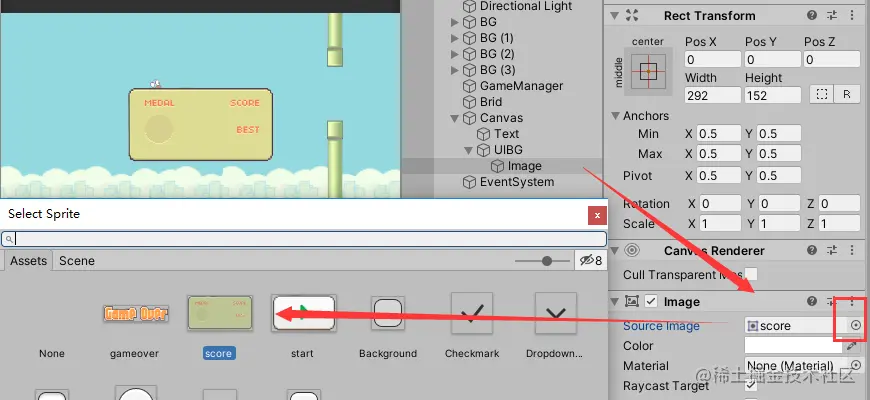Pick the Background sprite thumbnail
The width and height of the screenshot is (870, 400).
(388, 313)
